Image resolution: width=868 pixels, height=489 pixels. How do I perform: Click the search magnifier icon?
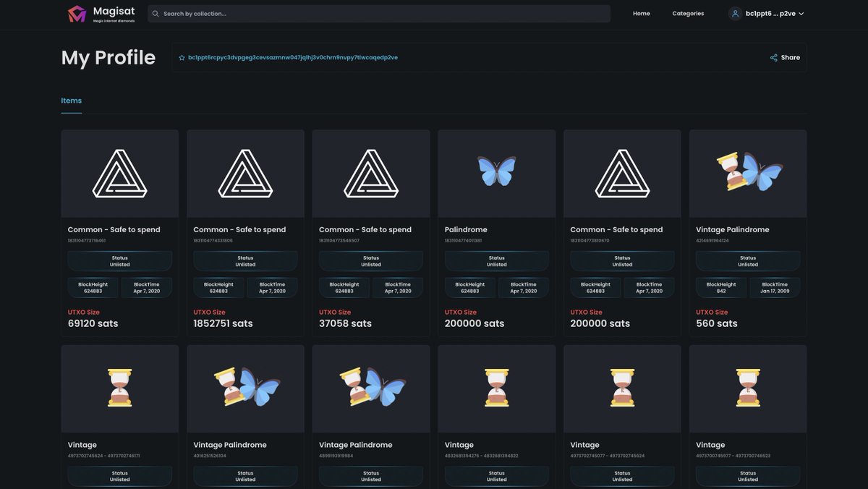click(x=156, y=14)
